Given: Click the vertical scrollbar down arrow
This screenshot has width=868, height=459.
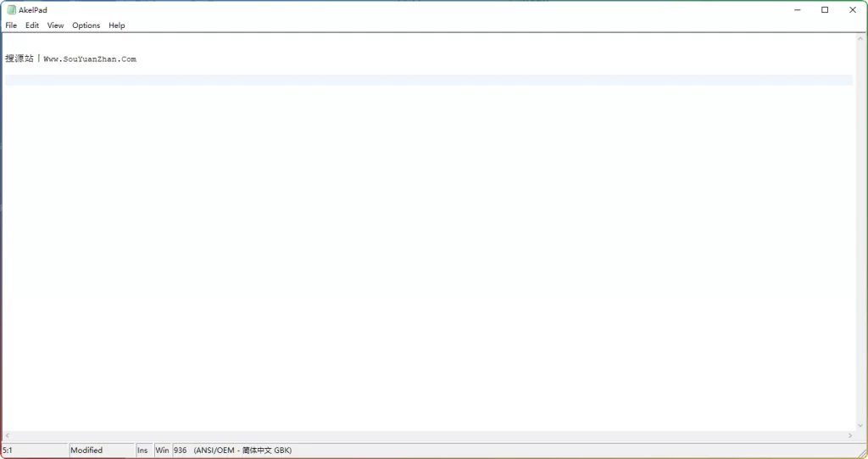Looking at the screenshot, I should (x=860, y=426).
